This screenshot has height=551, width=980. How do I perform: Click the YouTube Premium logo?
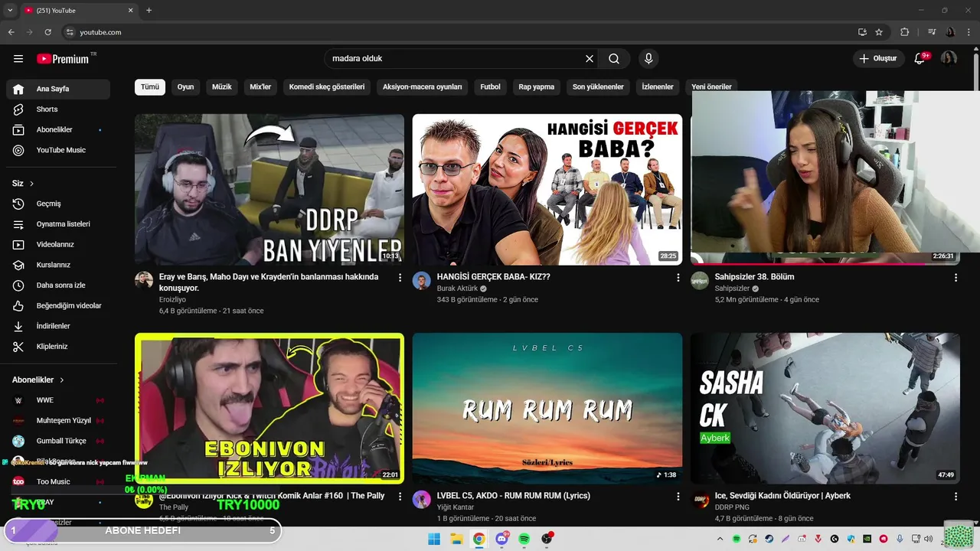63,59
